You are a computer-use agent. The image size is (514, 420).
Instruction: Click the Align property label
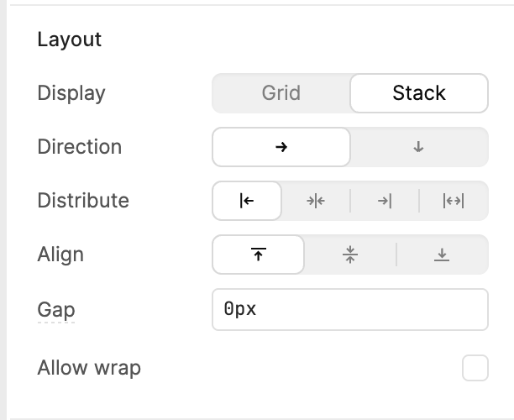coord(60,255)
